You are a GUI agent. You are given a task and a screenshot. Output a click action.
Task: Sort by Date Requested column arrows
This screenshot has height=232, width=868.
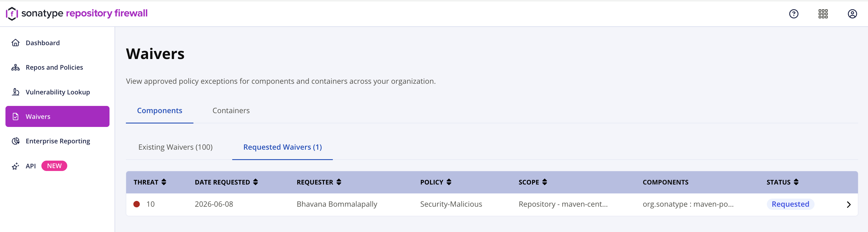(256, 182)
